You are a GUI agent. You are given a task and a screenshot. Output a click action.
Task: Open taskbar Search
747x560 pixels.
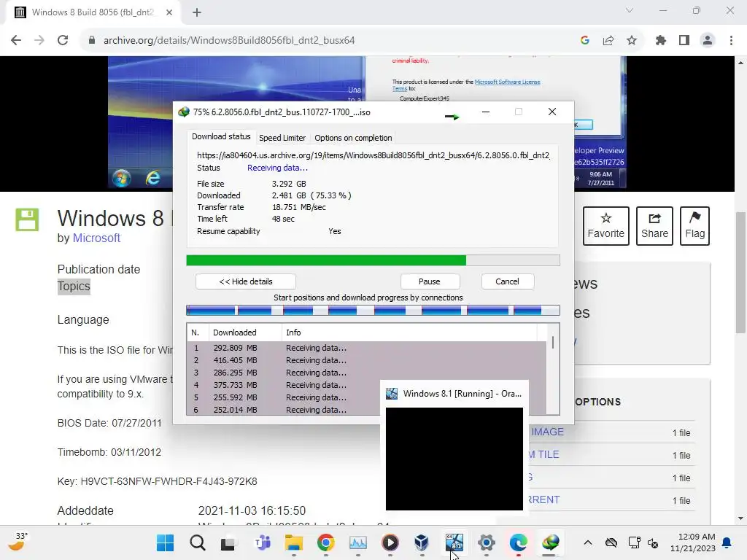(197, 542)
